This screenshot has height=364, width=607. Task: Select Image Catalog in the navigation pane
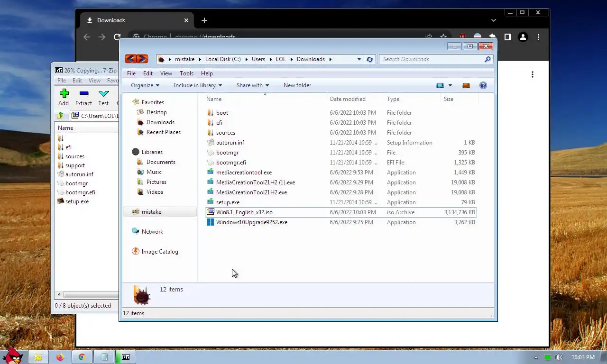[x=160, y=252]
